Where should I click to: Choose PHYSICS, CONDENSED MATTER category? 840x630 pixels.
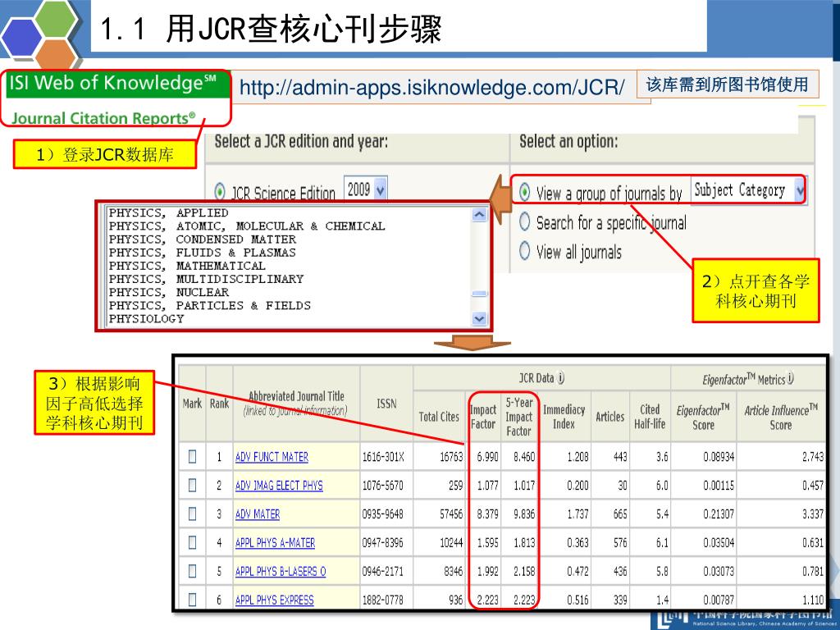[x=203, y=240]
